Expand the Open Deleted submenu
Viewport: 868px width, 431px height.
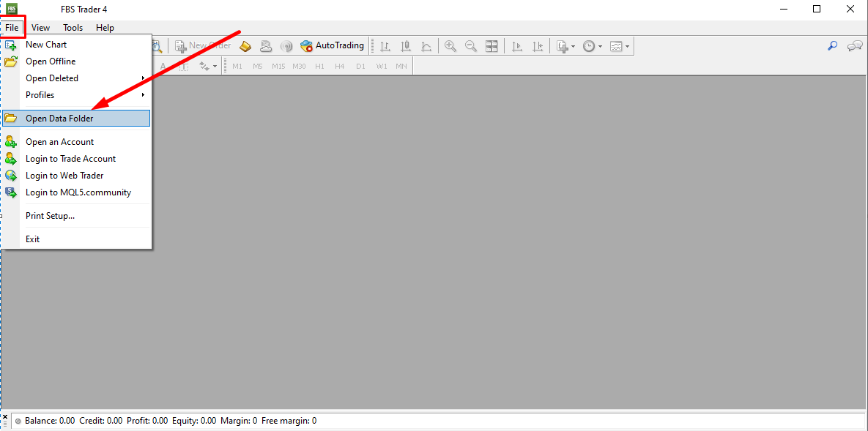(76, 78)
